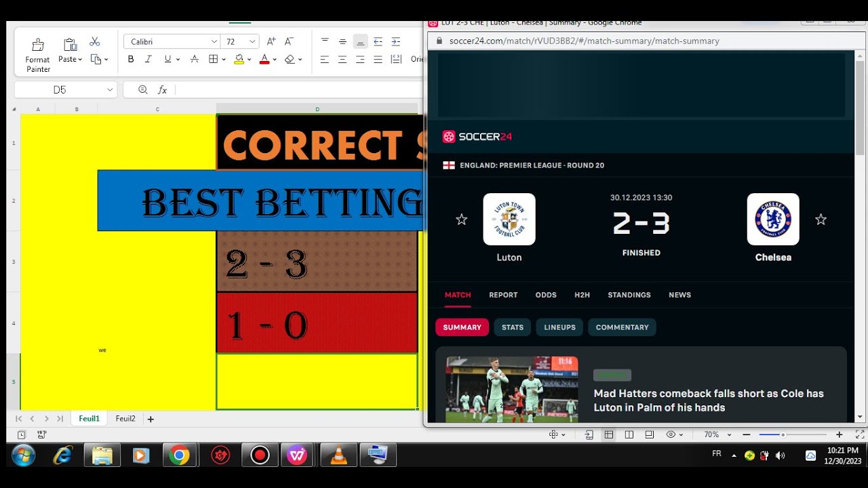
Task: Increase font size with A+ icon
Action: tap(271, 42)
